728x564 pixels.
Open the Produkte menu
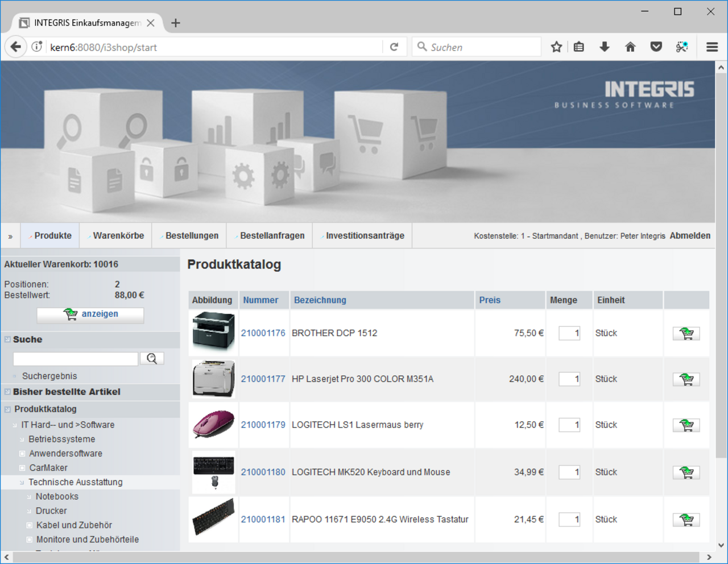pyautogui.click(x=51, y=235)
